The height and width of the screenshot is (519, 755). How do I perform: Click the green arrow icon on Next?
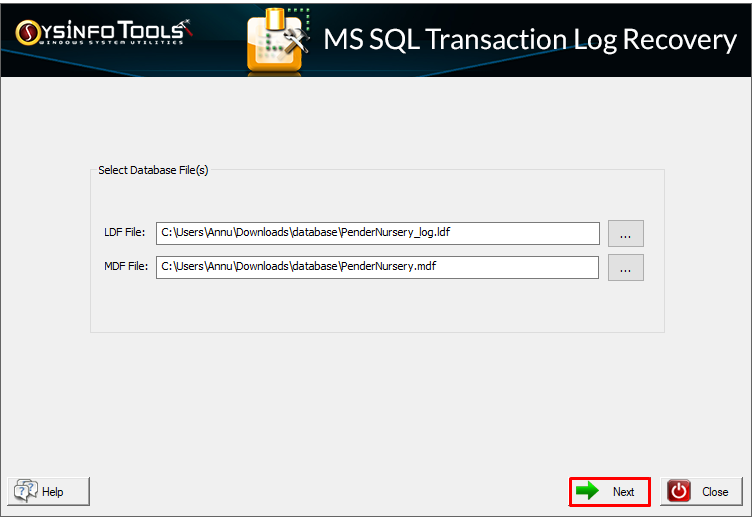click(587, 491)
